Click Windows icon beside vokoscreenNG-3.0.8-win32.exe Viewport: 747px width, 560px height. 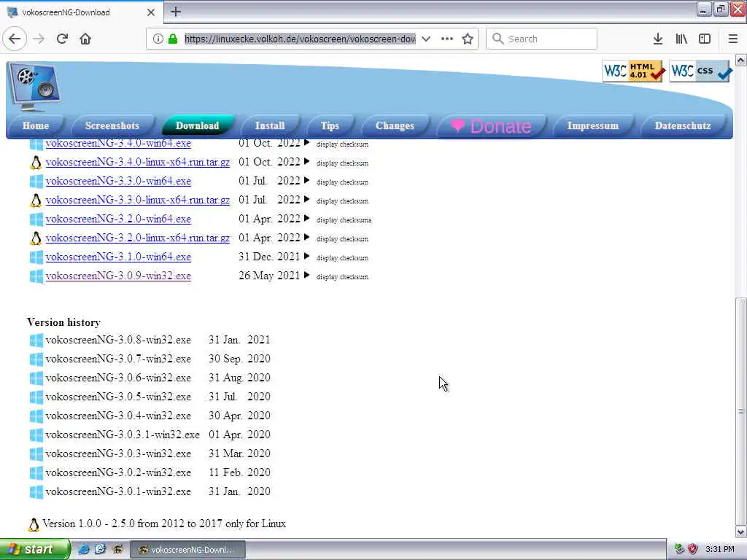pos(36,340)
